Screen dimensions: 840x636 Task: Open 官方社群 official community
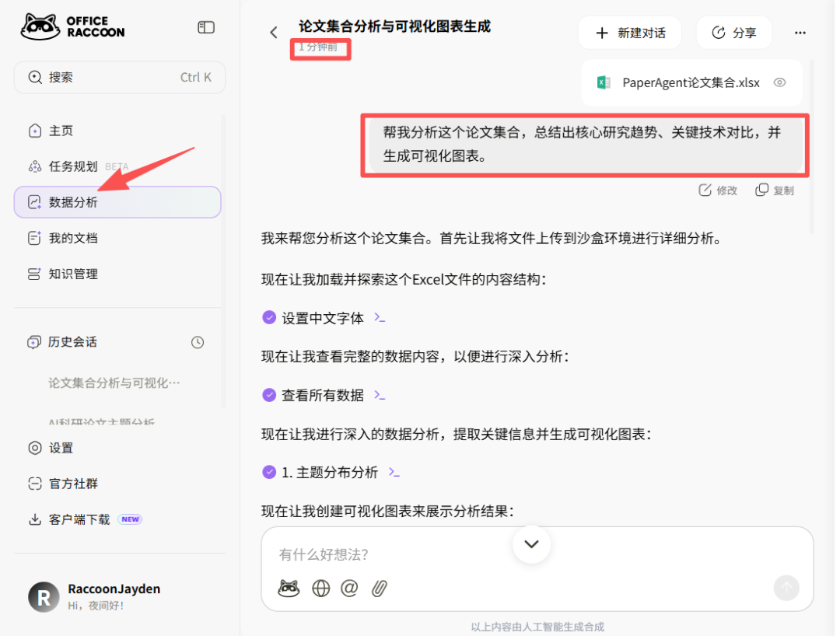[117, 484]
